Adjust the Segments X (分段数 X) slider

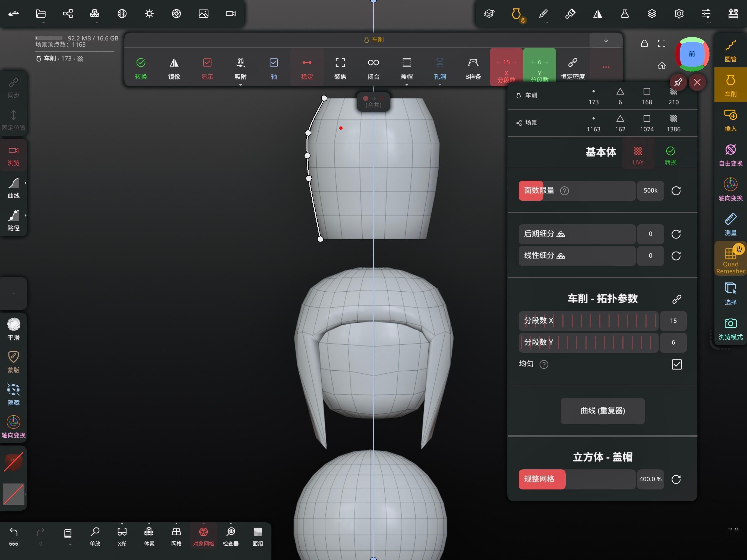588,321
